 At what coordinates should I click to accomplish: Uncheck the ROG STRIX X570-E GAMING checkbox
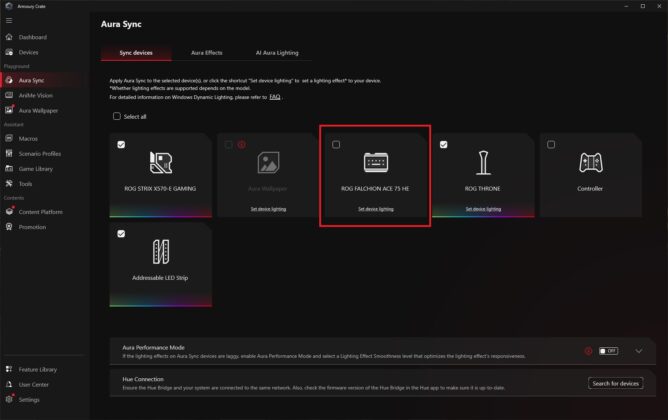pyautogui.click(x=121, y=145)
